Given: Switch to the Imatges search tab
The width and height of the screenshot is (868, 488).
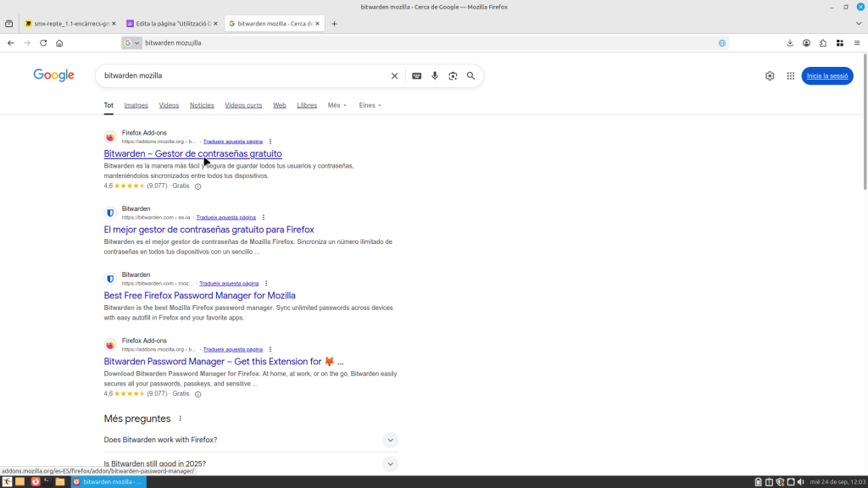Looking at the screenshot, I should 136,106.
